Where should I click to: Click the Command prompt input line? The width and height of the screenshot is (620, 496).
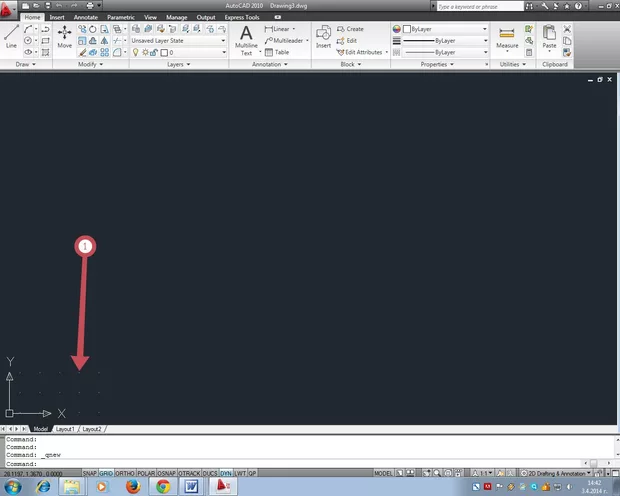tap(294, 464)
